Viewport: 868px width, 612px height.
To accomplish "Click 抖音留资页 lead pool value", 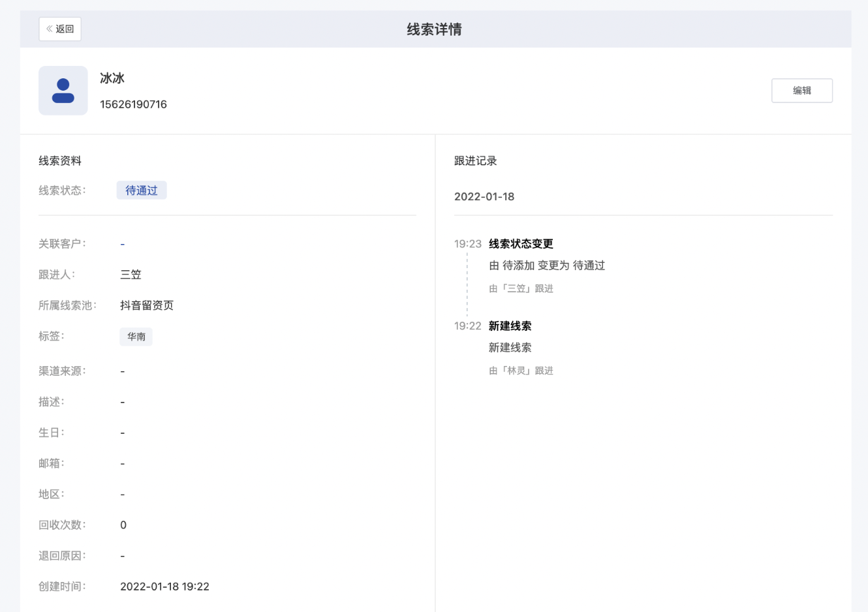I will coord(147,305).
